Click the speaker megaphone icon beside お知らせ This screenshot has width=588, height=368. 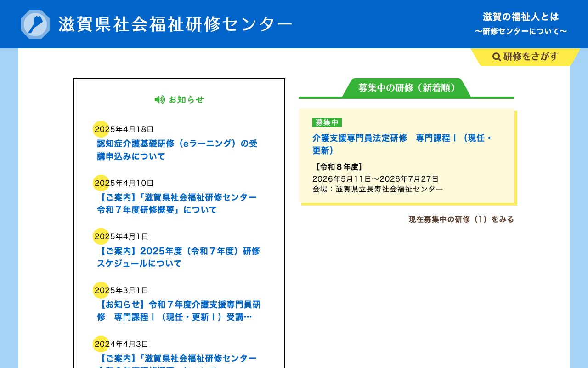[x=159, y=99]
